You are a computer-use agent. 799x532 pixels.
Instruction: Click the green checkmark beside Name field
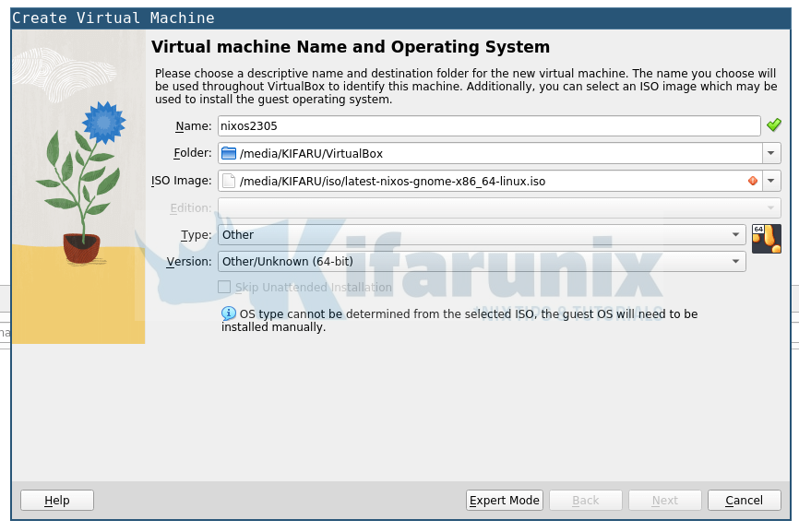click(773, 124)
